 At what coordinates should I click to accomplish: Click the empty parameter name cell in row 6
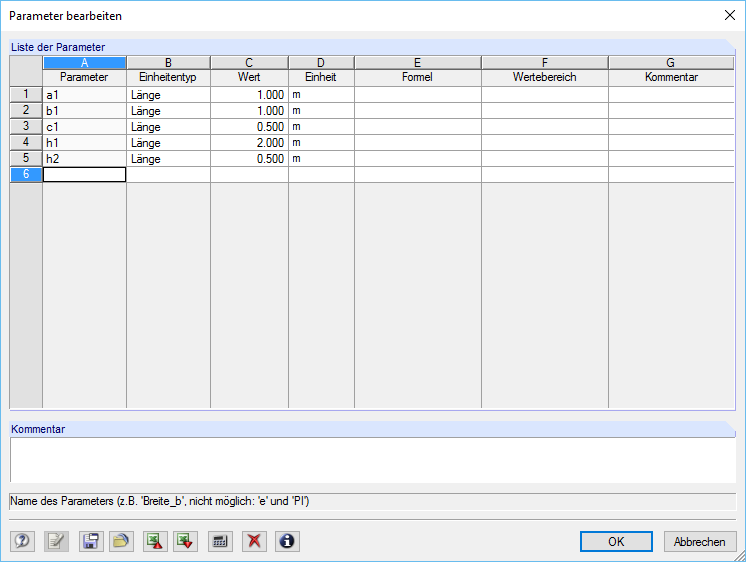coord(84,175)
